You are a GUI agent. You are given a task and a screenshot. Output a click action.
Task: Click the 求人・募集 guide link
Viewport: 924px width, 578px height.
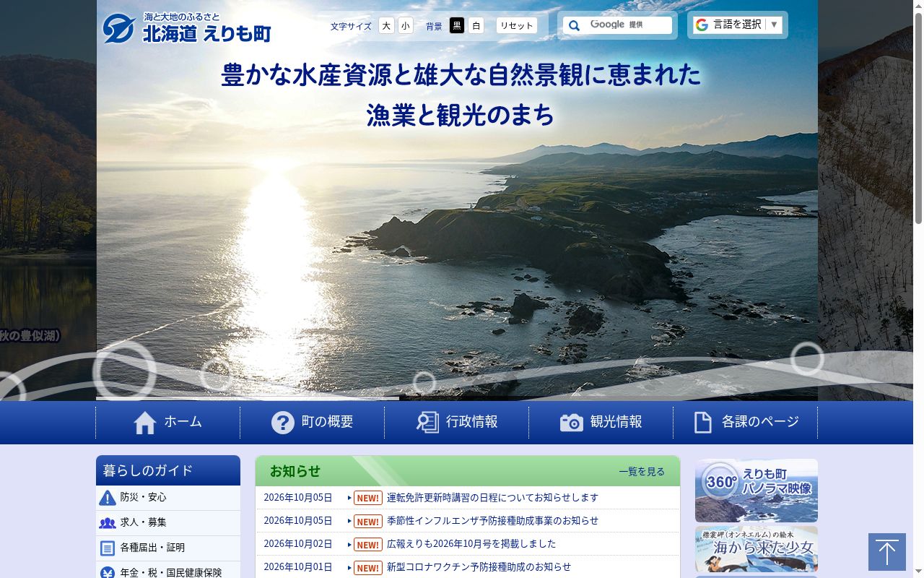168,523
